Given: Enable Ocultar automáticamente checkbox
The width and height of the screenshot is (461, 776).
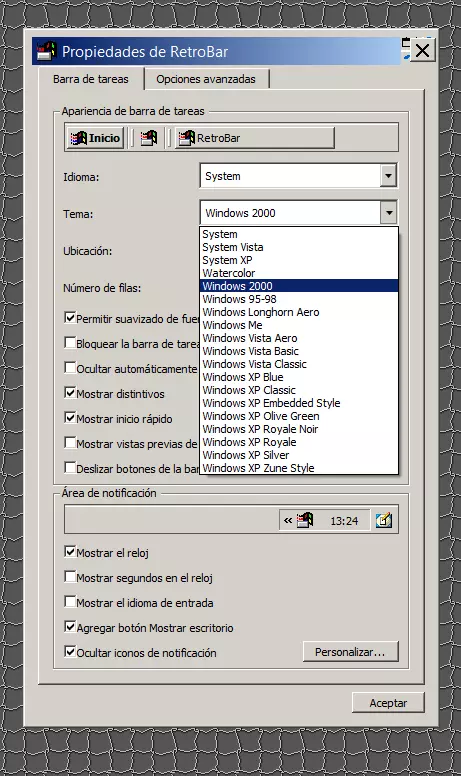Looking at the screenshot, I should pos(70,368).
